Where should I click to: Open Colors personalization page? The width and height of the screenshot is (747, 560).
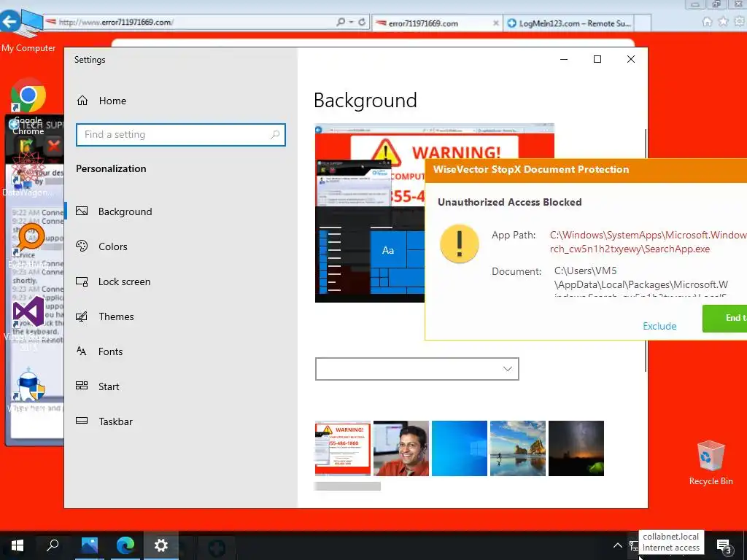[x=102, y=246]
